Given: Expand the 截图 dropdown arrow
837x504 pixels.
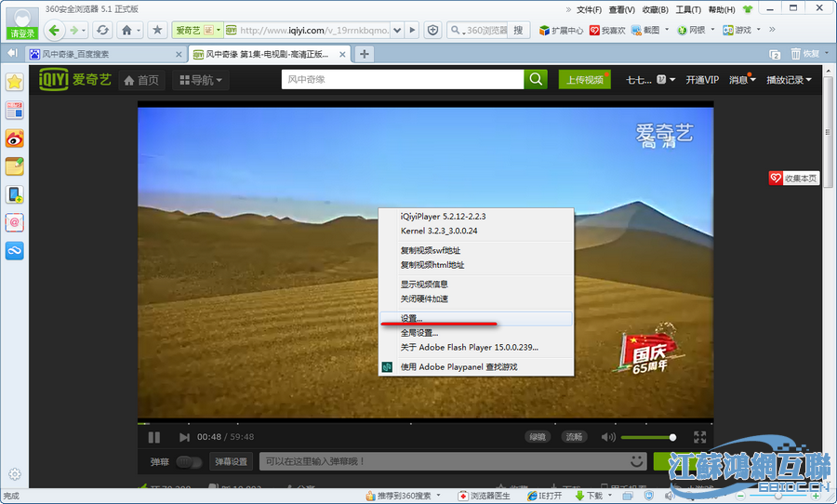Looking at the screenshot, I should pyautogui.click(x=667, y=30).
